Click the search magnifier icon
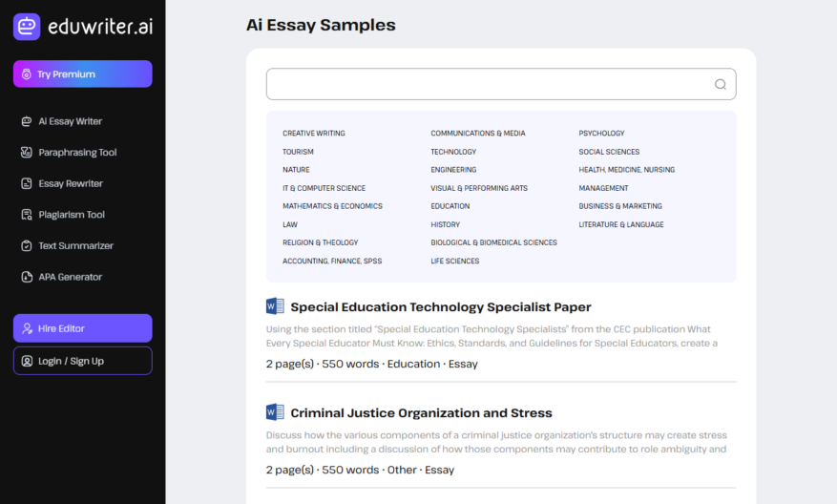The image size is (837, 504). [721, 84]
